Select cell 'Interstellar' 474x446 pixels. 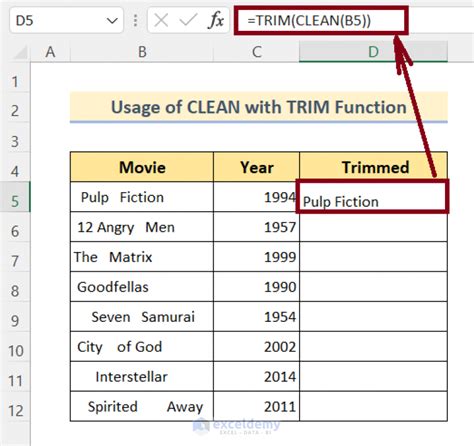pyautogui.click(x=142, y=377)
